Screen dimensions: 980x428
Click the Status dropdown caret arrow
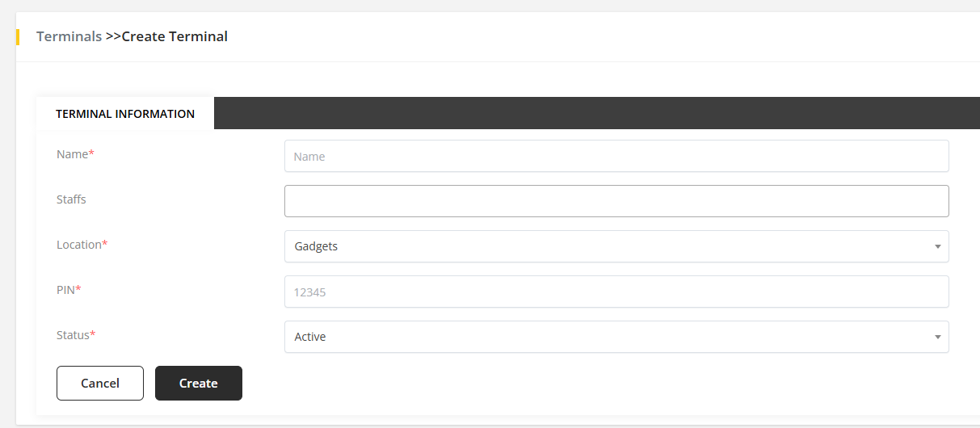937,337
